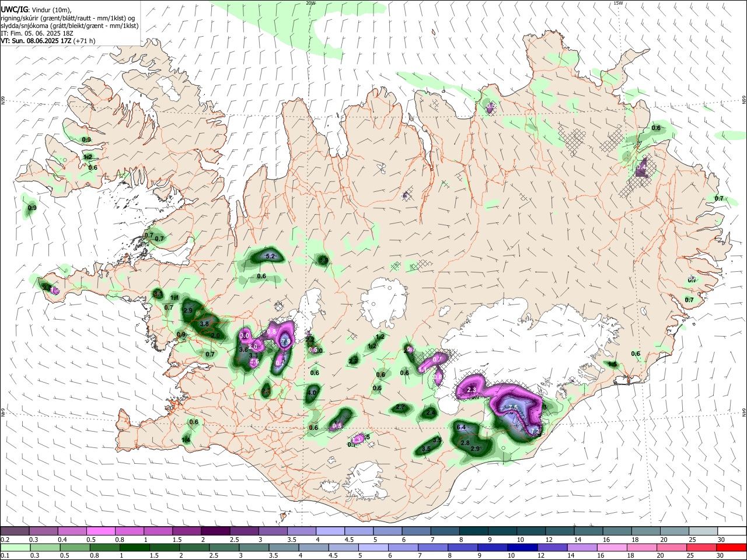Click the 6.4 precipitation value label
The height and width of the screenshot is (560, 747).
click(461, 428)
